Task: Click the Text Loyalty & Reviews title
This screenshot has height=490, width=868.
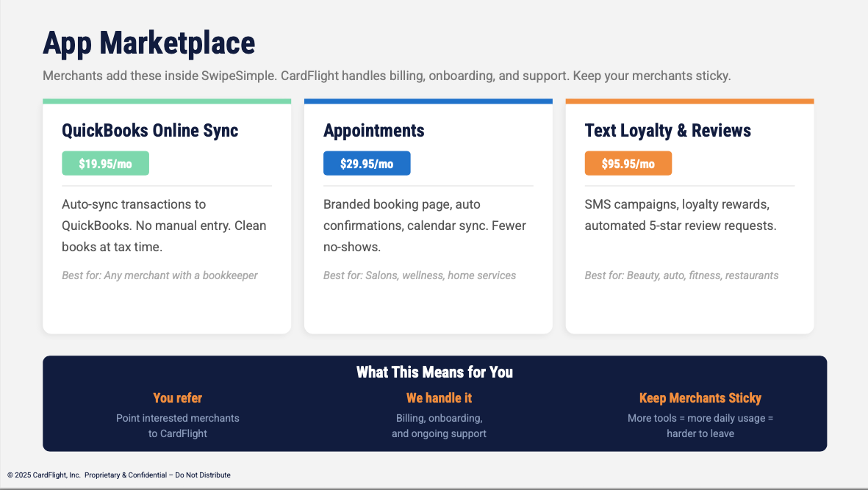Action: [667, 131]
